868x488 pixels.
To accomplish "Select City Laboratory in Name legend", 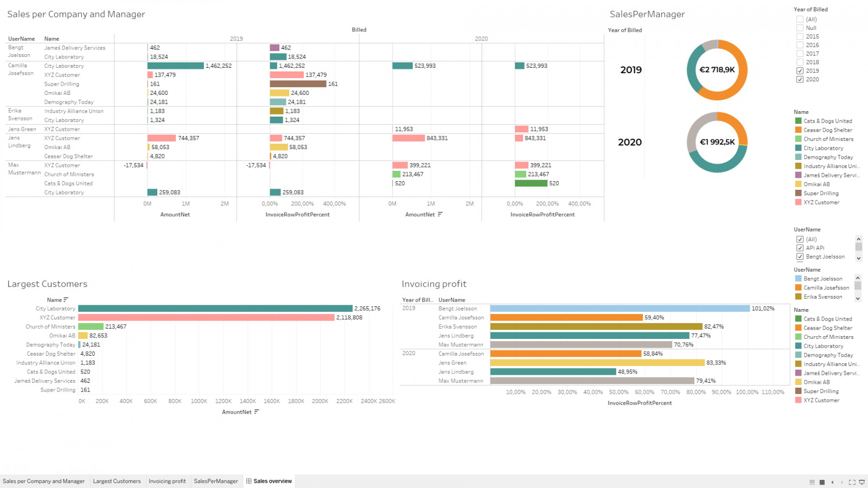I will tap(823, 148).
